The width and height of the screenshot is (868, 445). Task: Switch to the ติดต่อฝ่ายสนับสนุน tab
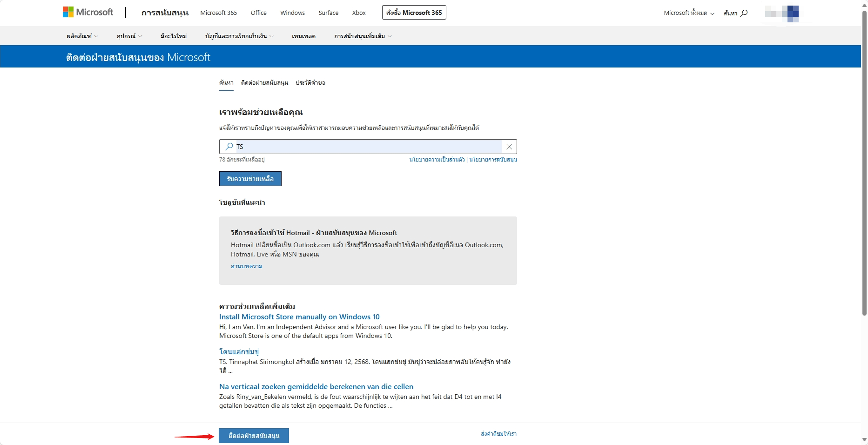(265, 83)
